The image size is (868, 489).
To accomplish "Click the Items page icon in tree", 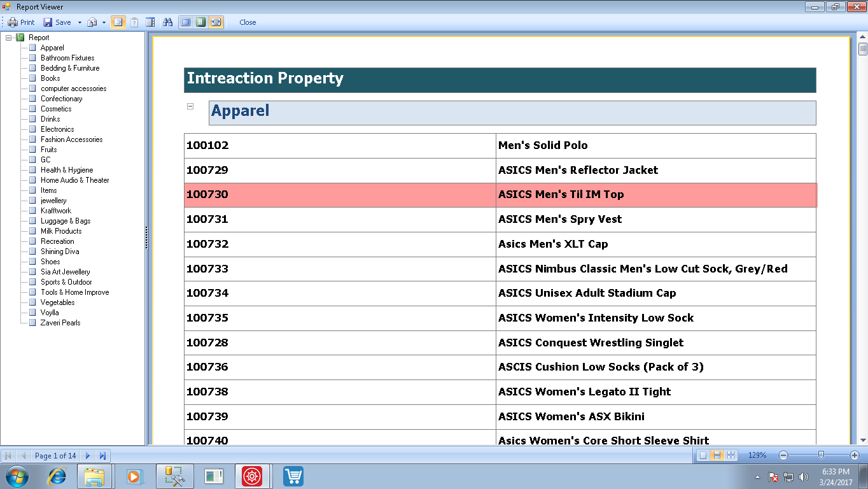I will tap(32, 190).
